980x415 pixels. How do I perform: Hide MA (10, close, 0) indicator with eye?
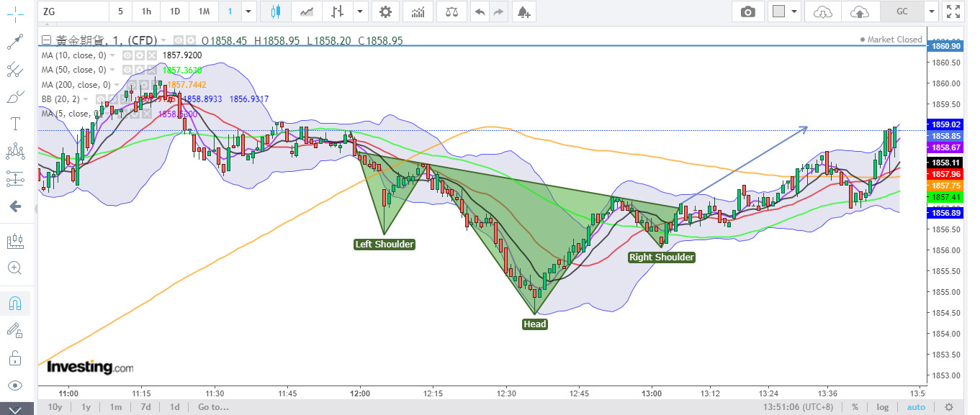point(127,55)
